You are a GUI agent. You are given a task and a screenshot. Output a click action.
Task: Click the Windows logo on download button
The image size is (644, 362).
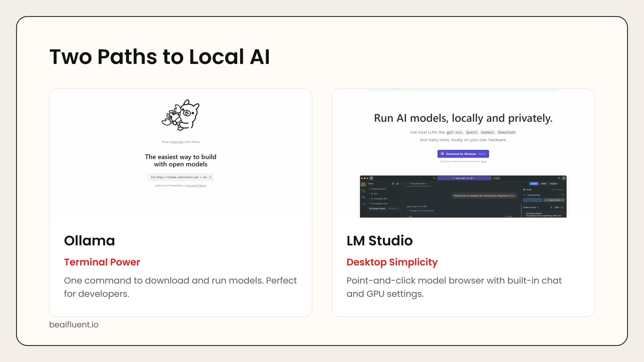click(442, 154)
